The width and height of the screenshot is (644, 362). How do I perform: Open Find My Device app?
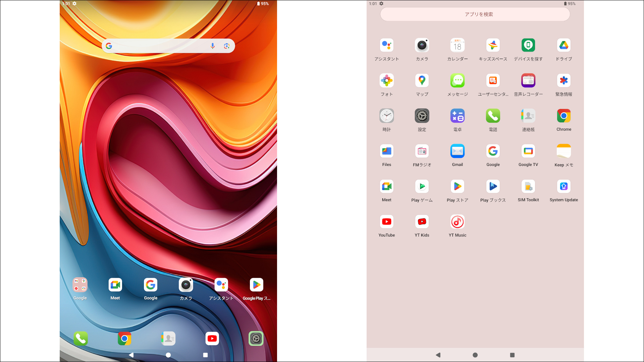[x=528, y=45]
